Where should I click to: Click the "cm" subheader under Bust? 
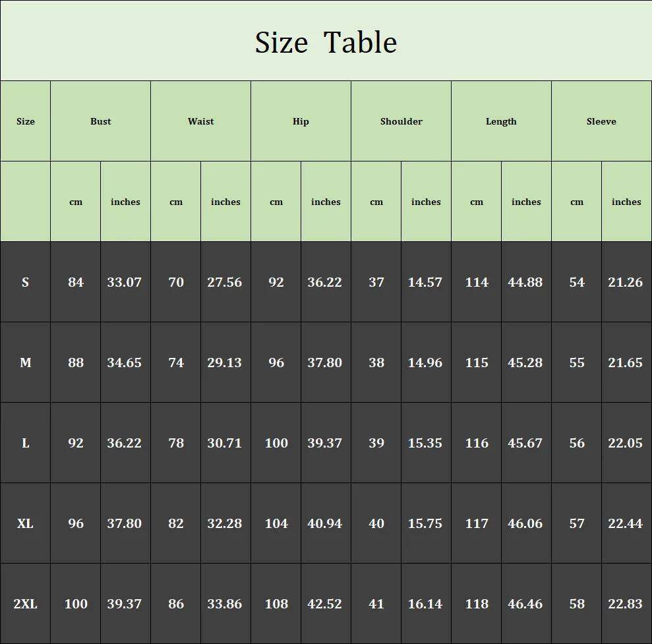point(76,202)
